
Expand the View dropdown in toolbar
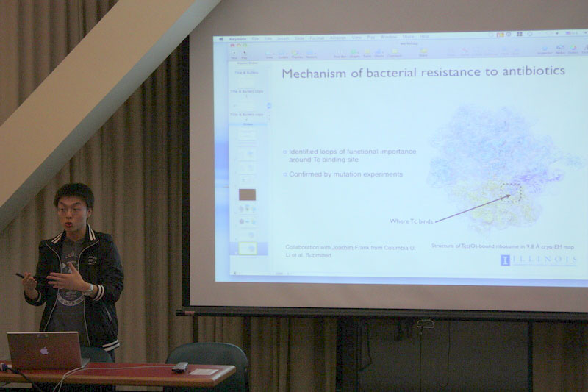point(269,54)
